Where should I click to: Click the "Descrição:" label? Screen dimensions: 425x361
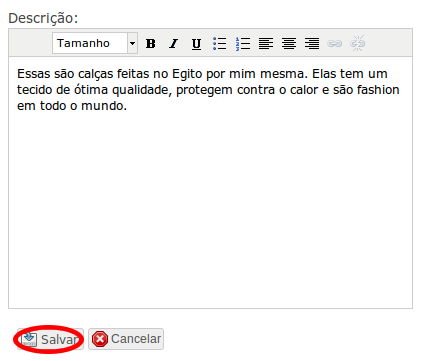[43, 18]
